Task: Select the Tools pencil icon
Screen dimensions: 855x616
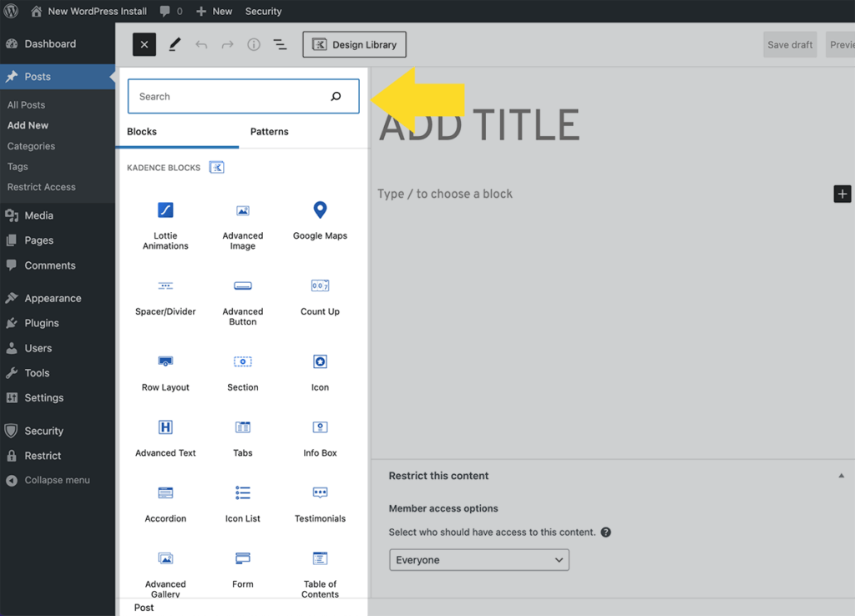Action: (175, 45)
